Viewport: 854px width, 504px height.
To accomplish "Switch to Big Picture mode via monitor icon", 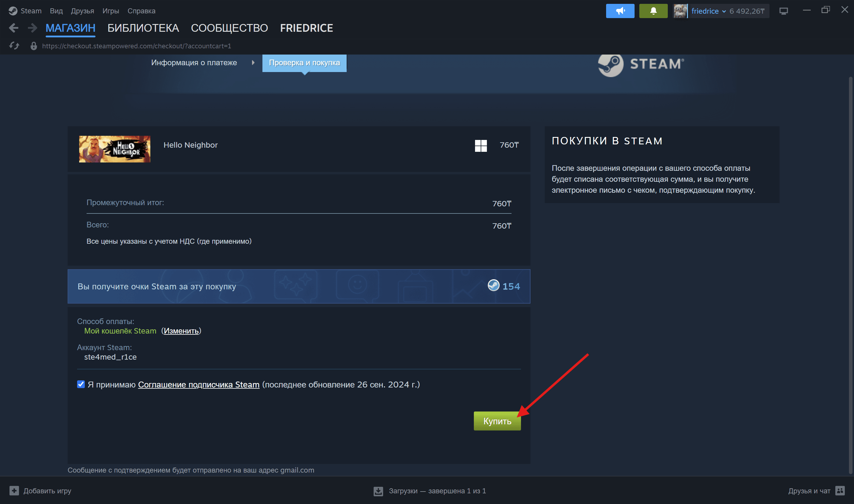I will tap(783, 11).
